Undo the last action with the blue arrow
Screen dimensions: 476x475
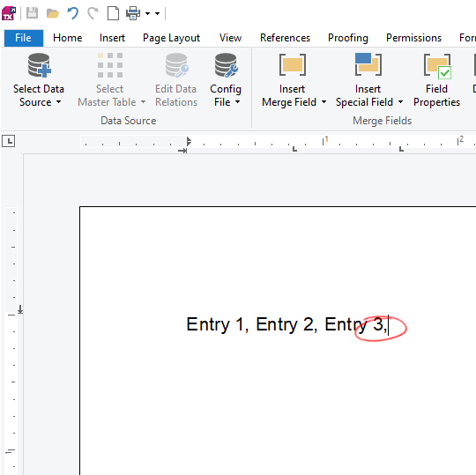[72, 13]
